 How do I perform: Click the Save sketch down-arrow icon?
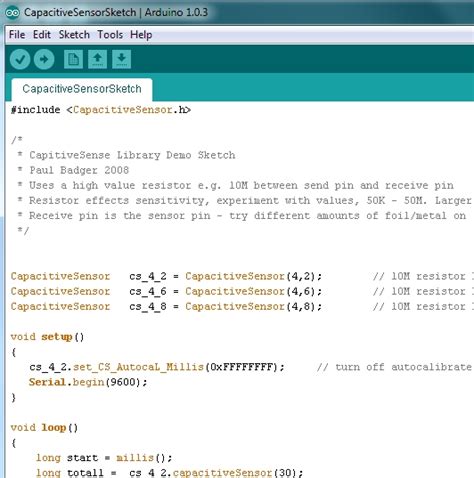(121, 59)
